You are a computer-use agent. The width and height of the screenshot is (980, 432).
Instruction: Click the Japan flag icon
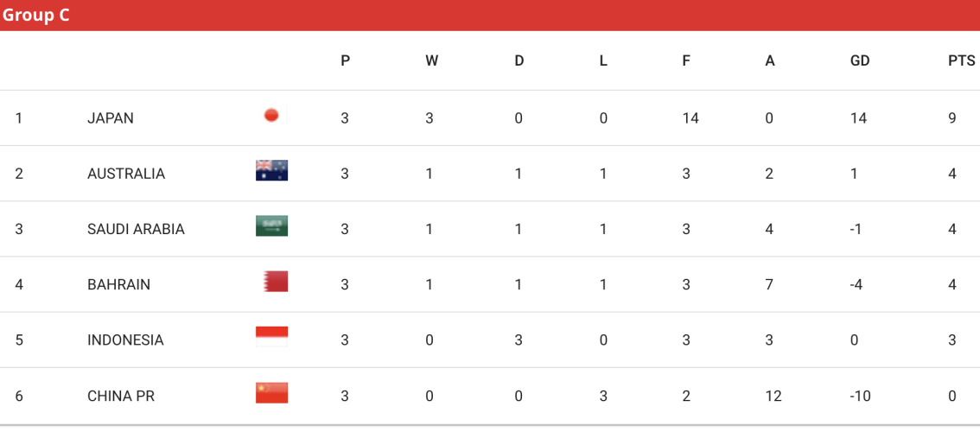pos(272,115)
